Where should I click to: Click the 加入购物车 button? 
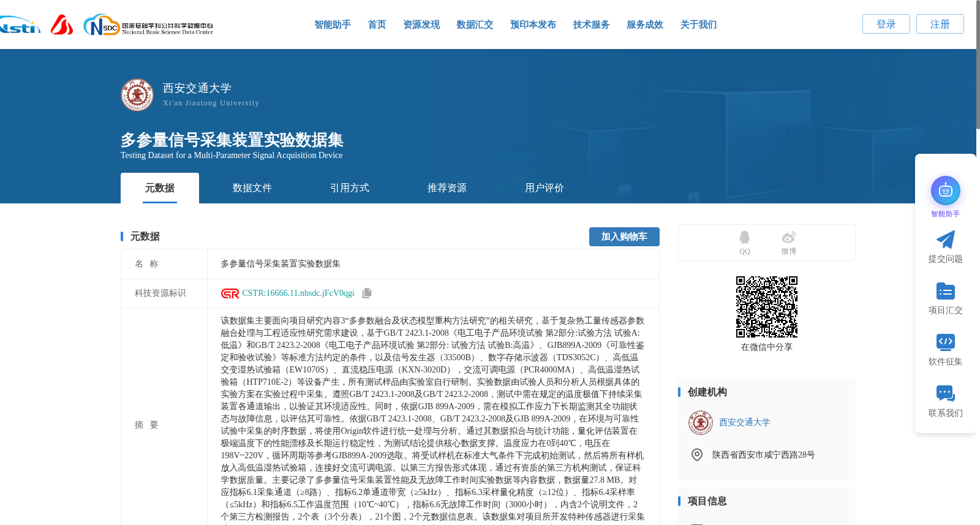[x=624, y=236]
